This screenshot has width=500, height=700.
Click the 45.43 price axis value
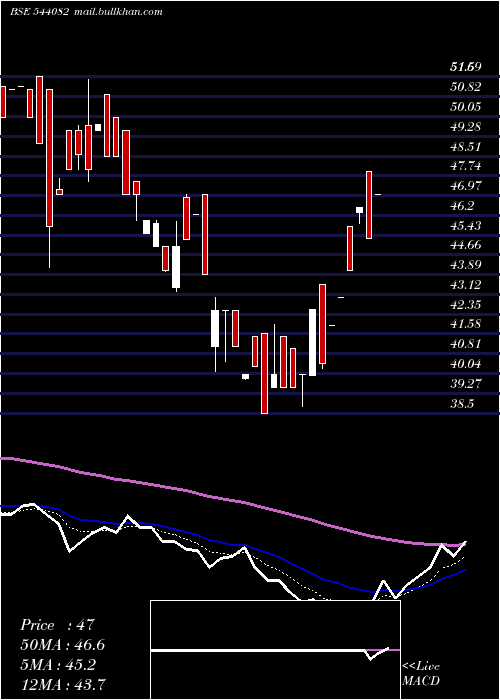[466, 225]
